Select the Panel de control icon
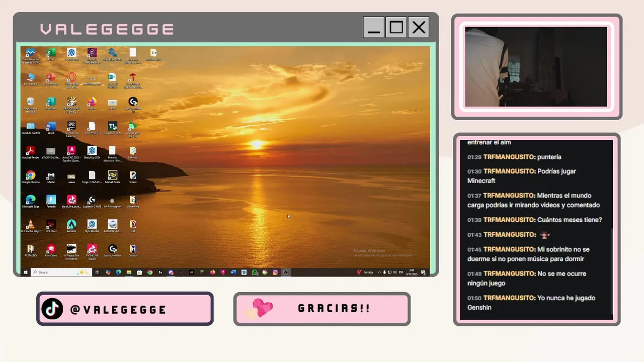The image size is (644, 362). click(31, 128)
